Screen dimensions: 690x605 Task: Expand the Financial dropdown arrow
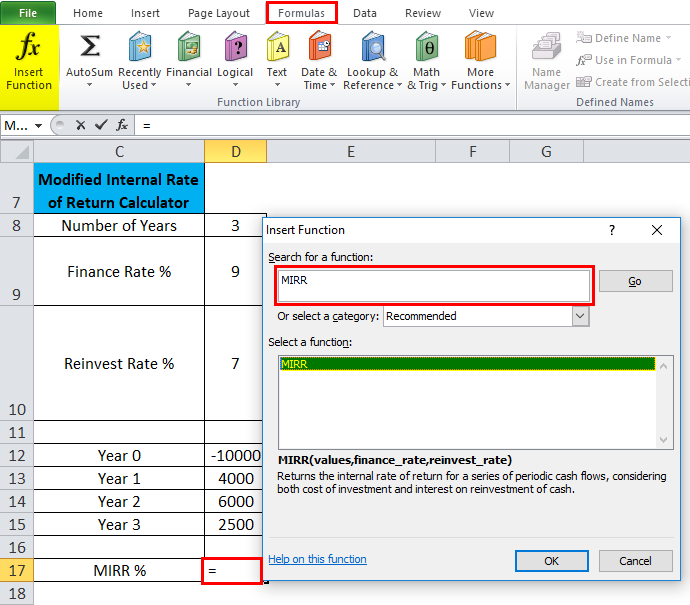[188, 85]
